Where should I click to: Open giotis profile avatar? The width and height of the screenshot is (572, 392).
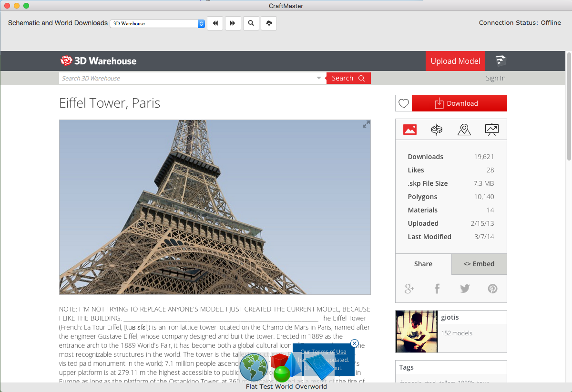(x=417, y=332)
